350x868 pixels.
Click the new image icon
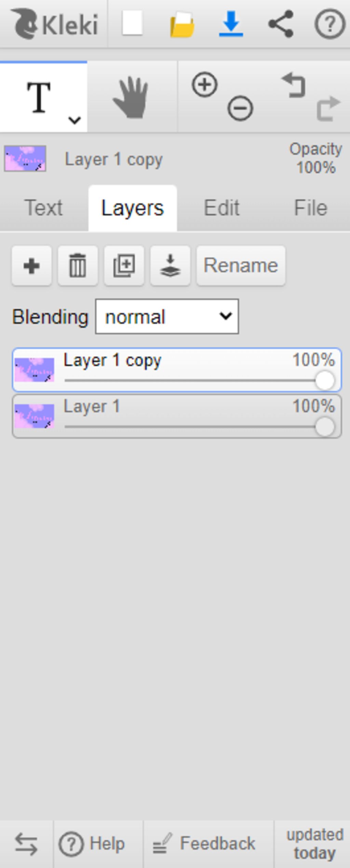132,23
